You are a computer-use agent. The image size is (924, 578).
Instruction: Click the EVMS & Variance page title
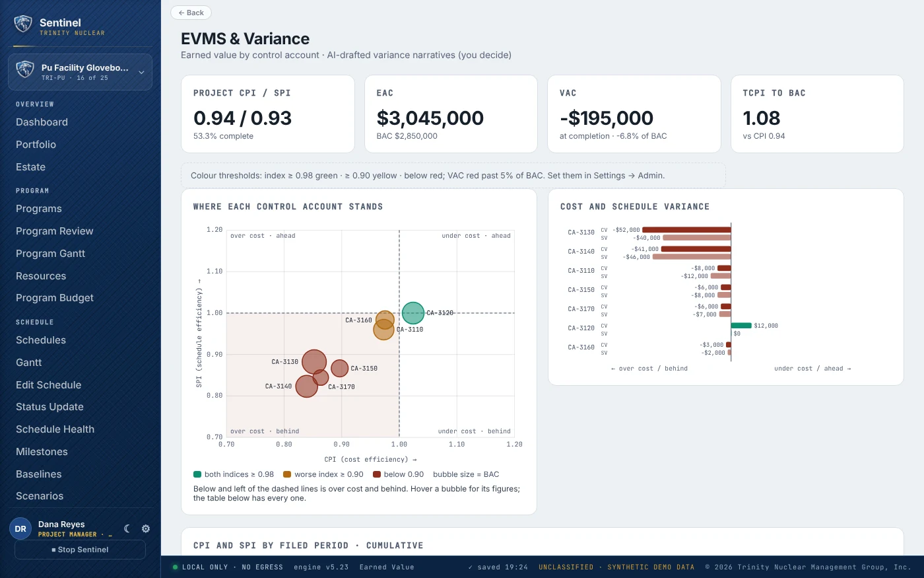pyautogui.click(x=246, y=39)
